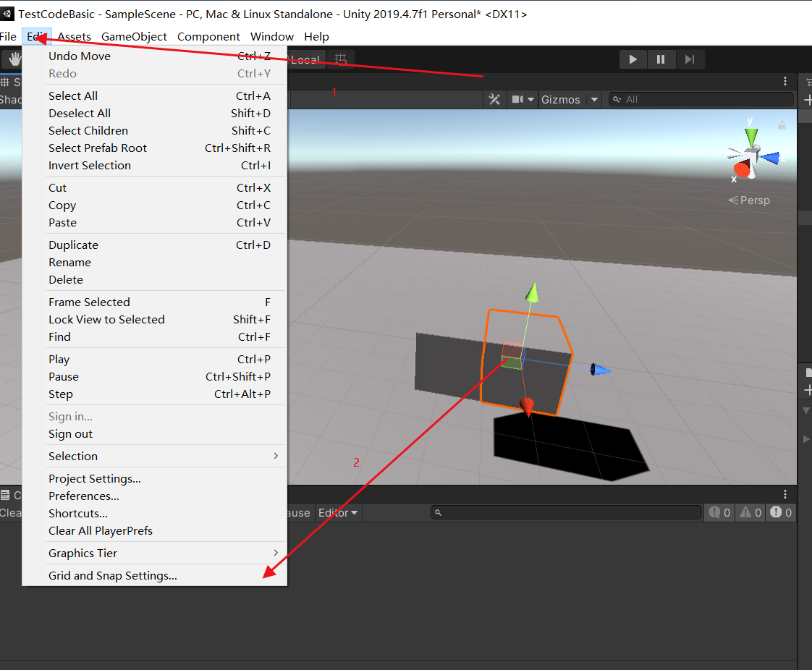Click the Scene view tools wrench icon

pyautogui.click(x=494, y=99)
